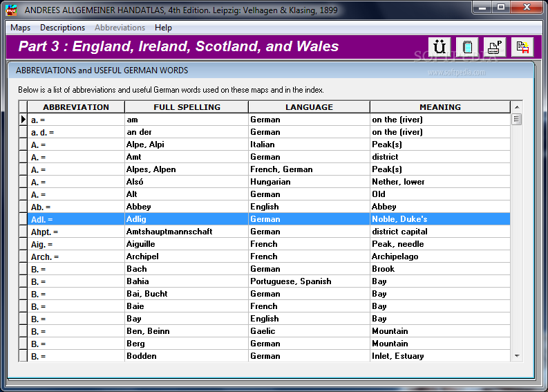
Task: Click the application icon in title bar
Action: (11, 10)
